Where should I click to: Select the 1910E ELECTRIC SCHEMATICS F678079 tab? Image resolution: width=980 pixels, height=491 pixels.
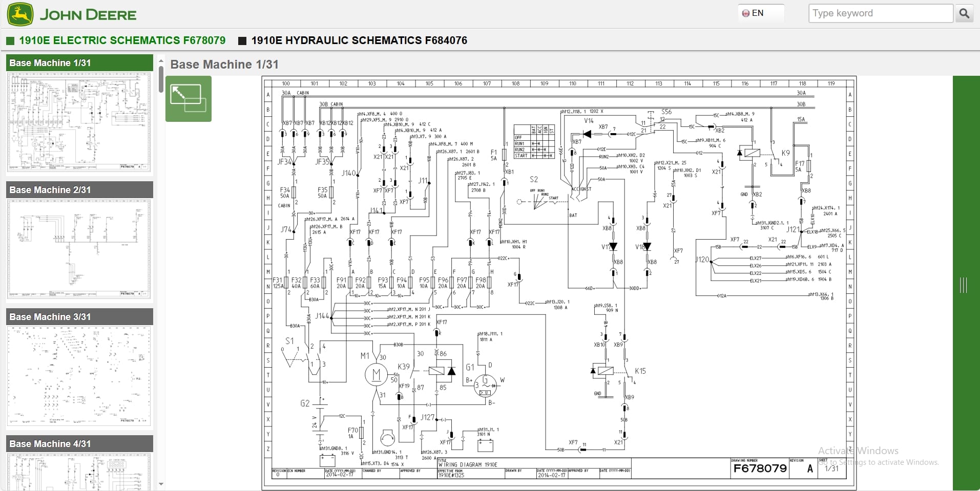[x=121, y=40]
